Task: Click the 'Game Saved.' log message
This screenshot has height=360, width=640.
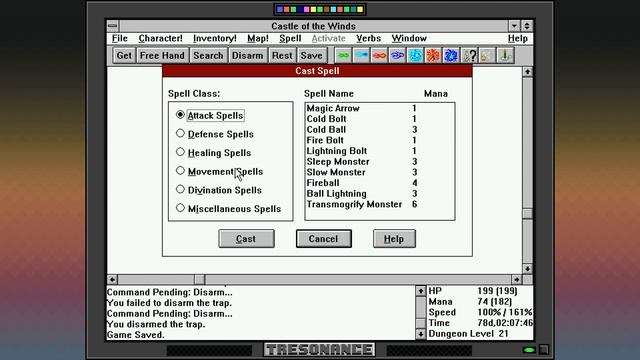Action: [136, 335]
